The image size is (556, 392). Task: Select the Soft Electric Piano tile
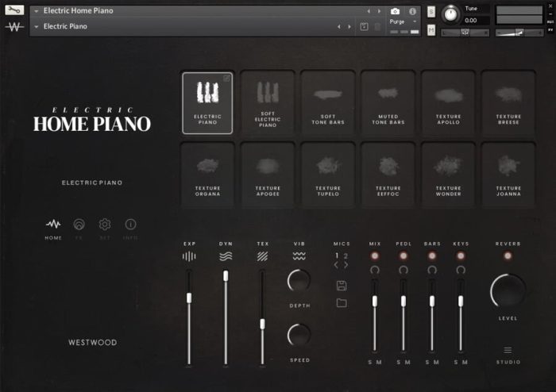pyautogui.click(x=268, y=103)
